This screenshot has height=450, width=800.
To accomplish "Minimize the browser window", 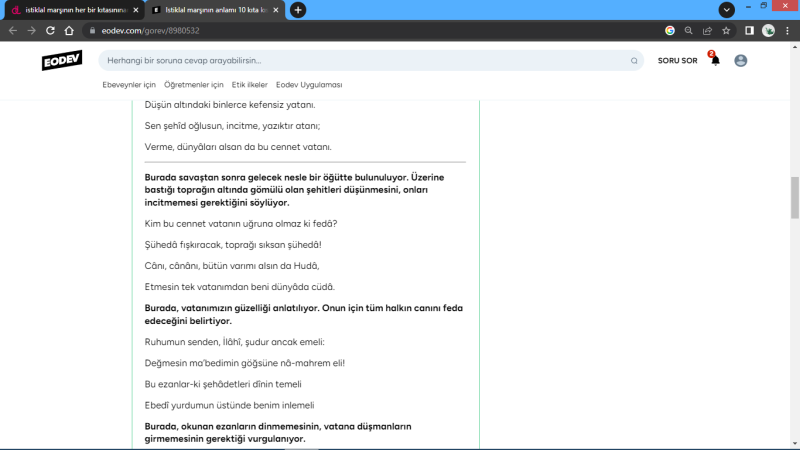I will [748, 6].
